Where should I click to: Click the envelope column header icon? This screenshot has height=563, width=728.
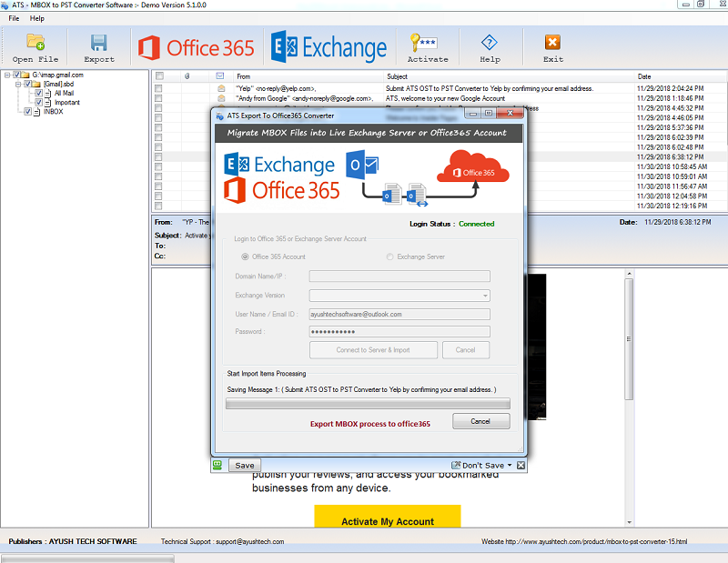220,76
